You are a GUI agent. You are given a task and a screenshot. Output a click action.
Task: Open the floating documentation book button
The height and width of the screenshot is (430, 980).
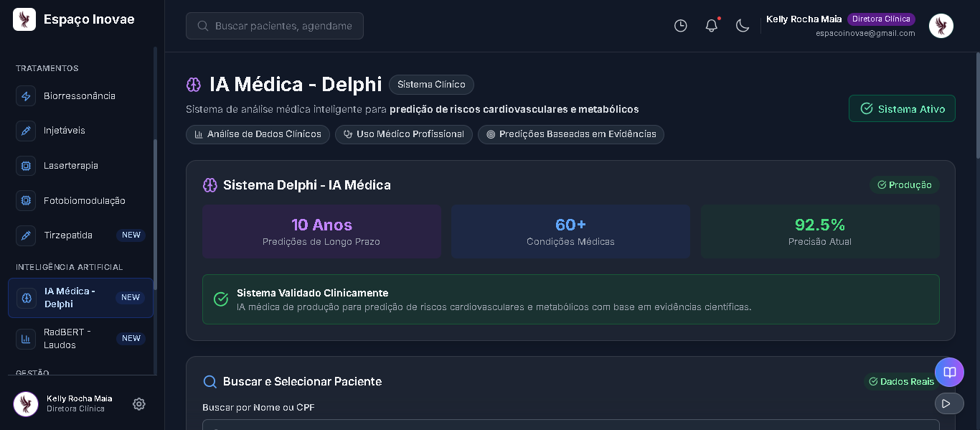949,372
